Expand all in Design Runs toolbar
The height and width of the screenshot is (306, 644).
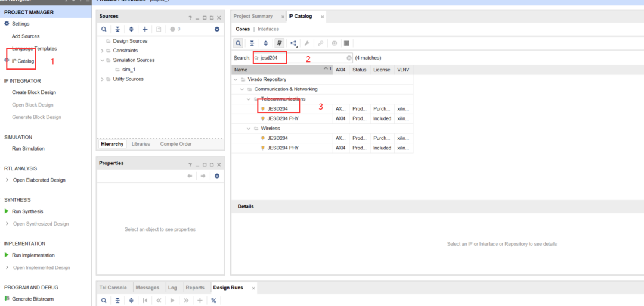tap(131, 300)
